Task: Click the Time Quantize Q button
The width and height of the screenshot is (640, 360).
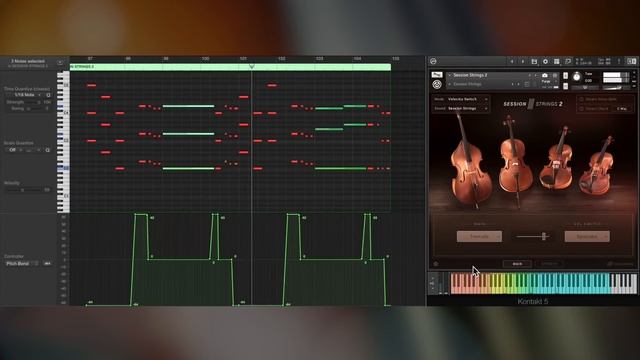Action: (48, 95)
